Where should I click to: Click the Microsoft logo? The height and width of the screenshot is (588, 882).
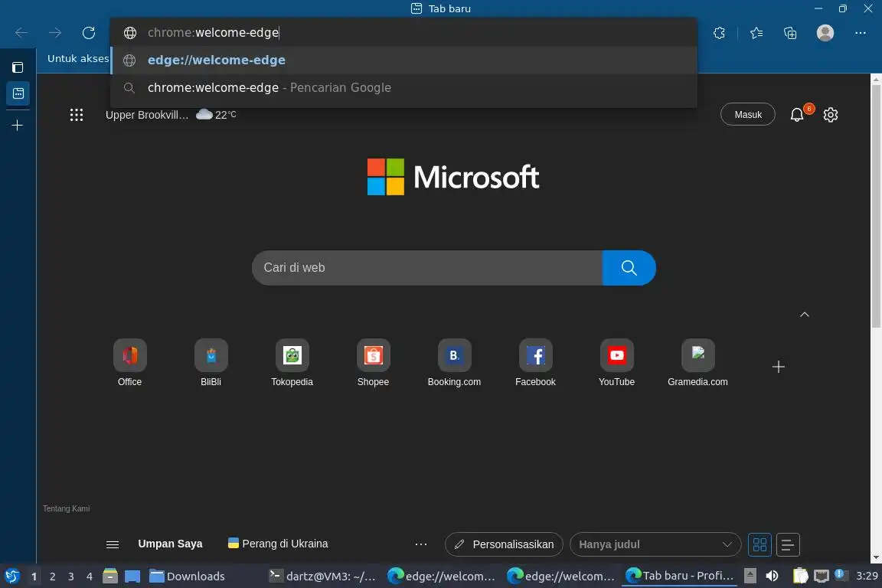coord(453,177)
